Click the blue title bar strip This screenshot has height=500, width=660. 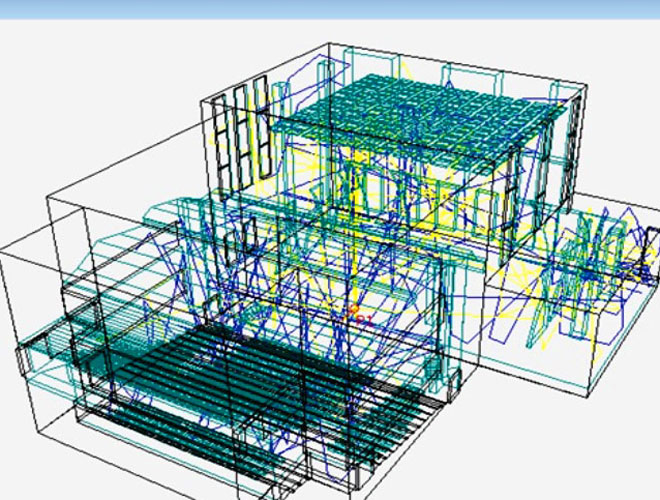pyautogui.click(x=330, y=9)
